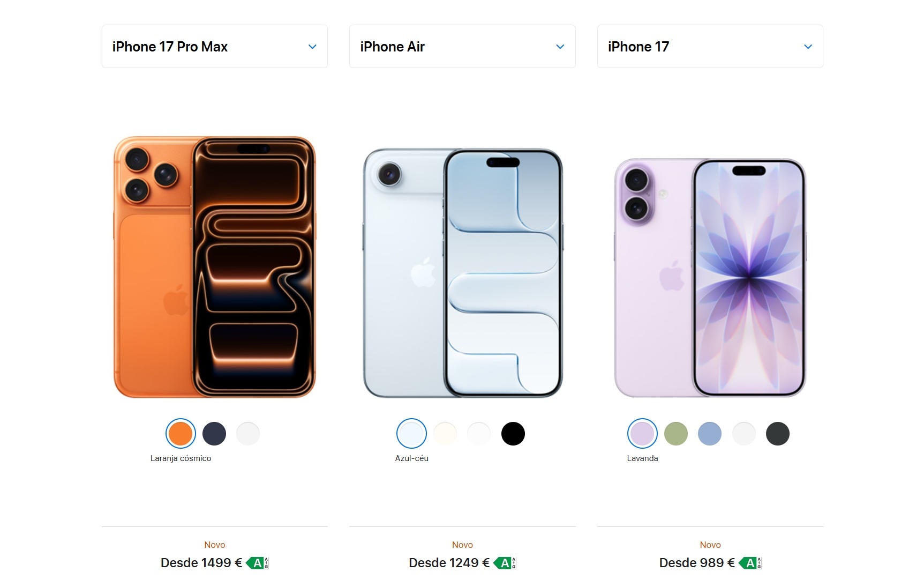Choose silver color for iPhone 17 Pro Max
This screenshot has width=924, height=579.
pos(248,434)
